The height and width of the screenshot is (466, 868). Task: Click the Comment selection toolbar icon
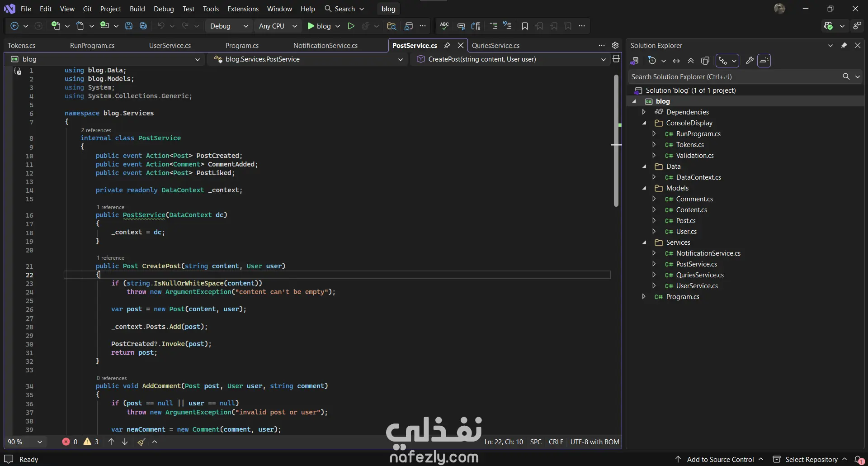coord(461,26)
